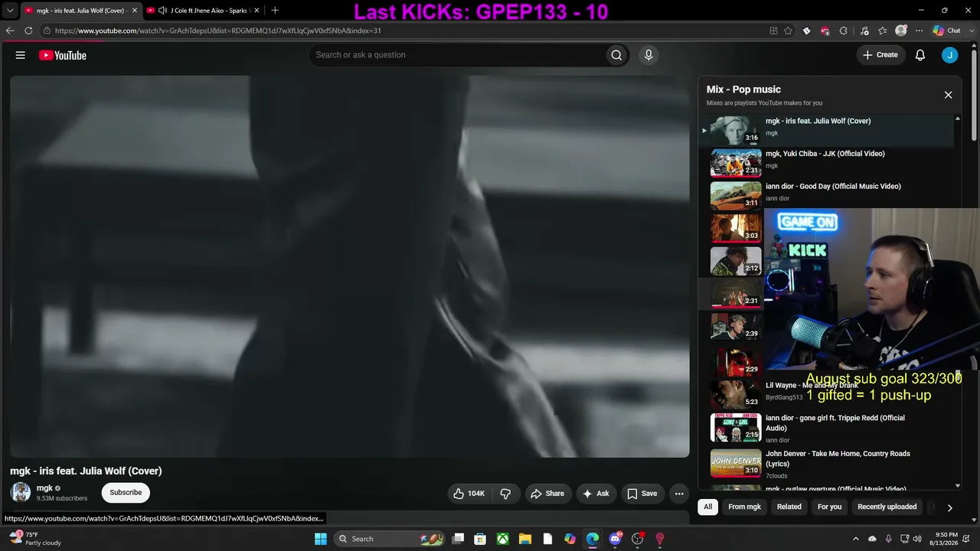This screenshot has height=551, width=980.
Task: Open the weather widget showing 75°F
Action: click(34, 539)
